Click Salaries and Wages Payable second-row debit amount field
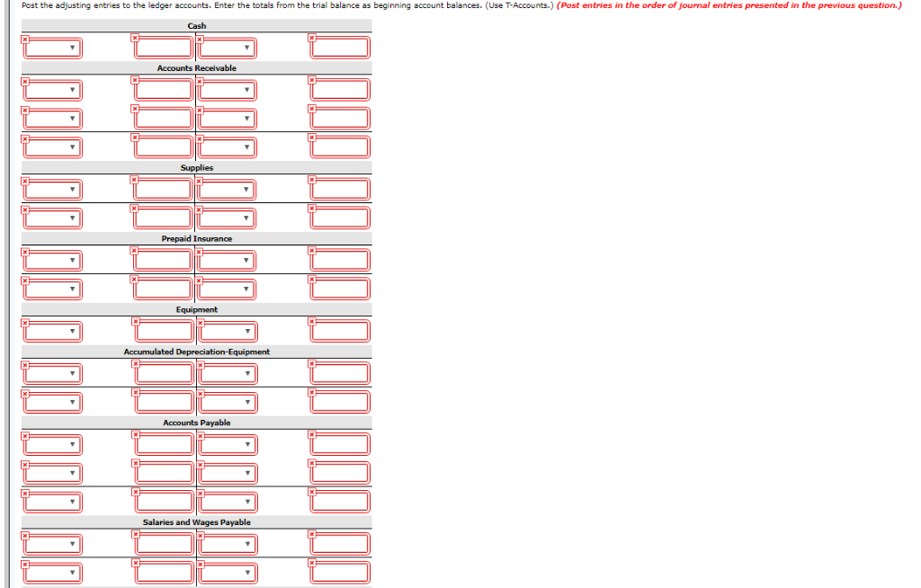Image resolution: width=921 pixels, height=588 pixels. pyautogui.click(x=164, y=573)
